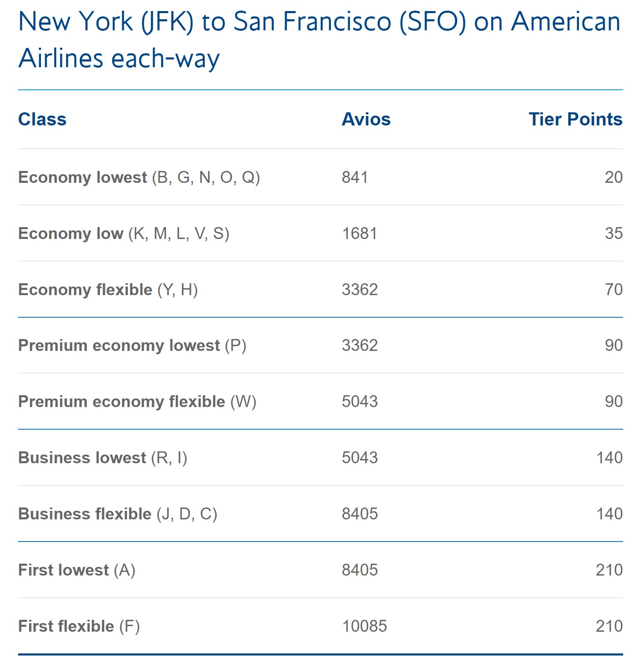Image resolution: width=644 pixels, height=660 pixels.
Task: Click the Avios column header
Action: [x=366, y=119]
